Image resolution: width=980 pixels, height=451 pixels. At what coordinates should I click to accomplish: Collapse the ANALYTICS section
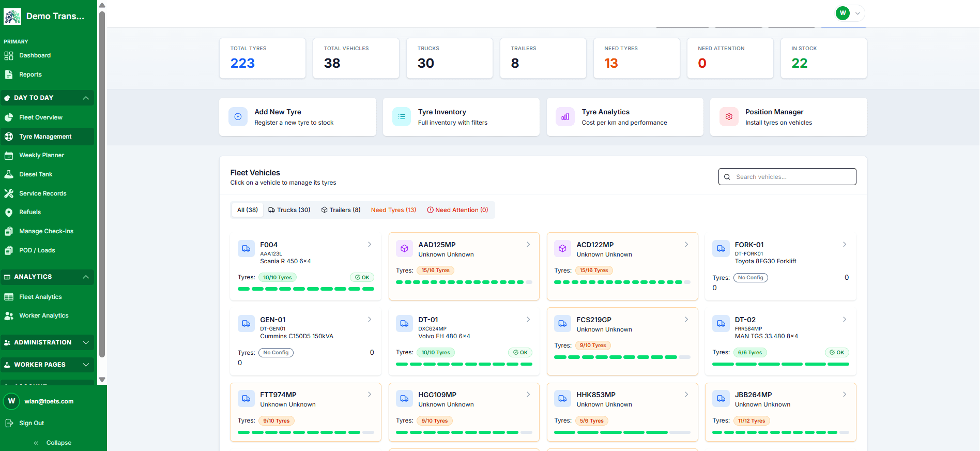pyautogui.click(x=48, y=277)
